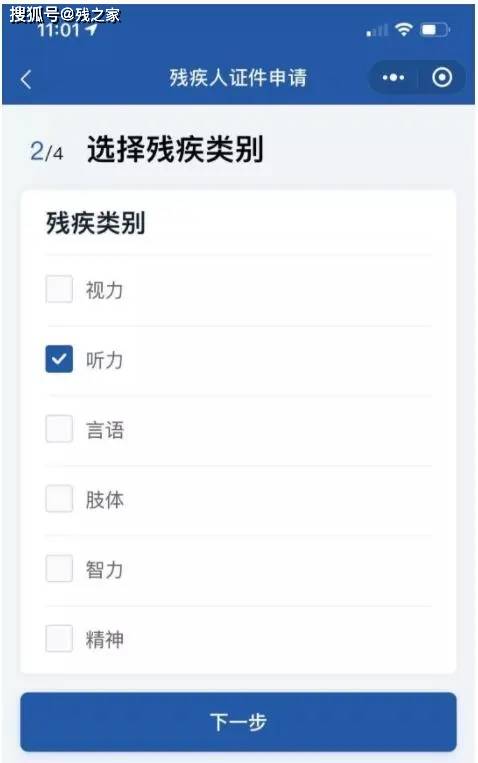Select the 视力 option label
The width and height of the screenshot is (478, 763).
(x=104, y=290)
